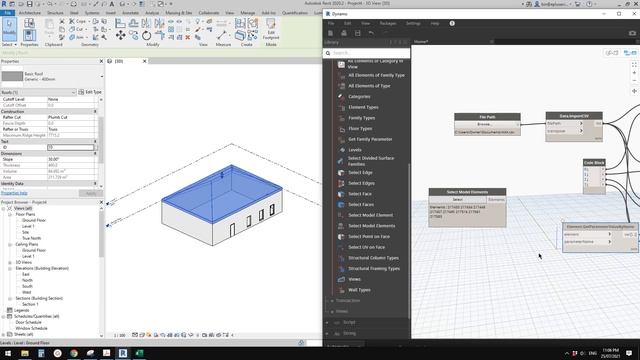This screenshot has height=360, width=640.
Task: Collapse the Ceiling Plans tree node
Action: click(x=10, y=244)
